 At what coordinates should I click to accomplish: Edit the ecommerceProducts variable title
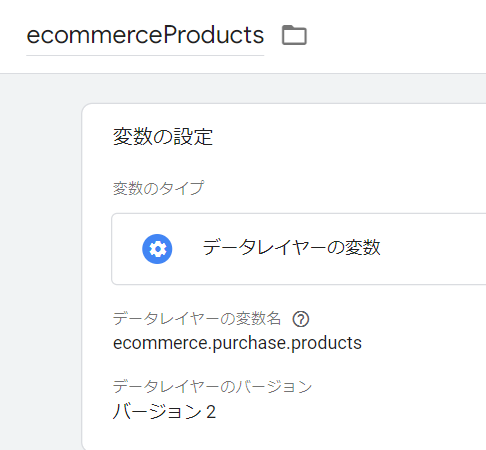coord(145,35)
